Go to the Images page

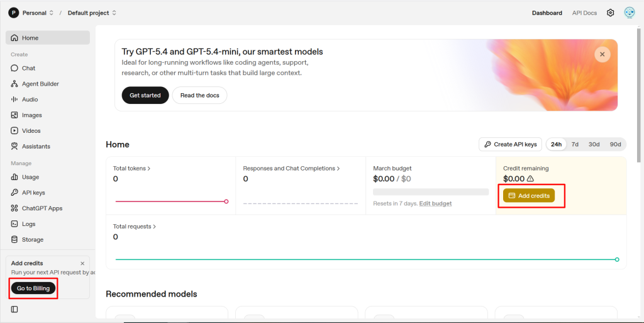click(x=31, y=115)
